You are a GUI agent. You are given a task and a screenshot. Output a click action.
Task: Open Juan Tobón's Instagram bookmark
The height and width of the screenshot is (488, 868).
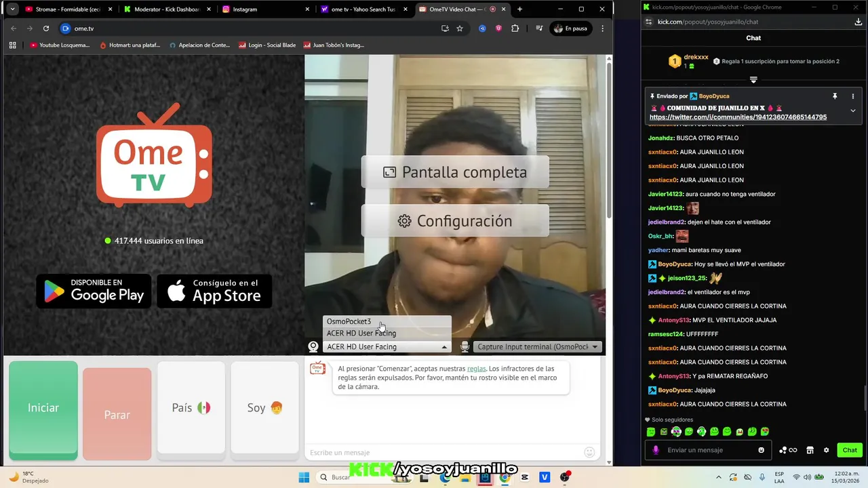(x=334, y=45)
